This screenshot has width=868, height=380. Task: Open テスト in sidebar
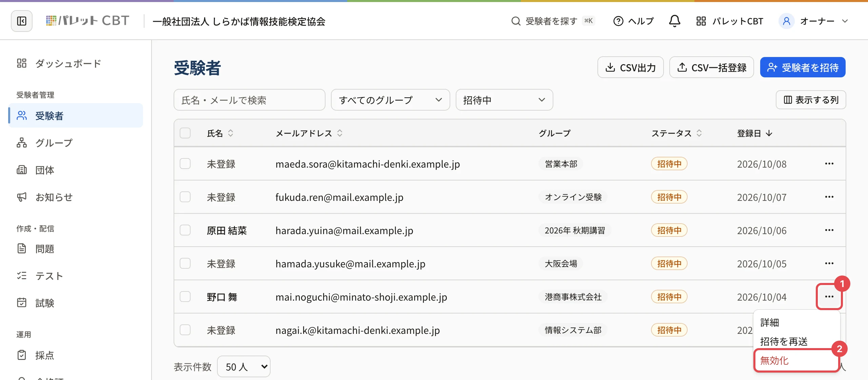point(76,276)
